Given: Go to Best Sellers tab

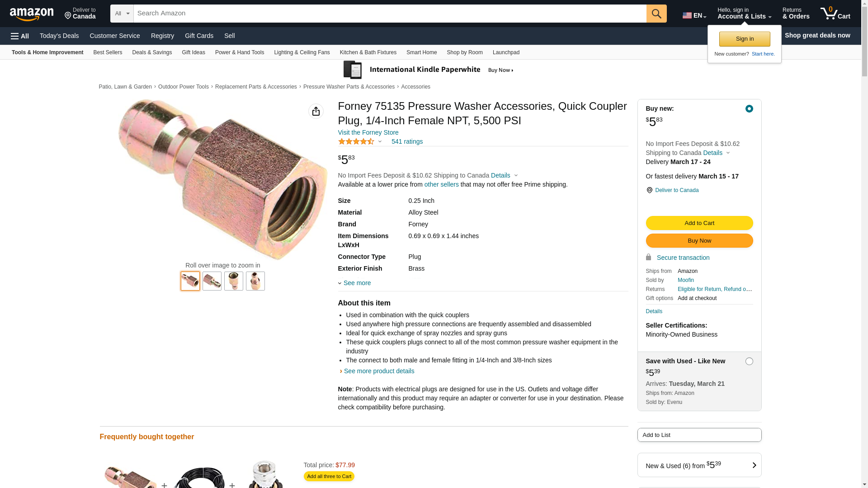Looking at the screenshot, I should pyautogui.click(x=108, y=52).
